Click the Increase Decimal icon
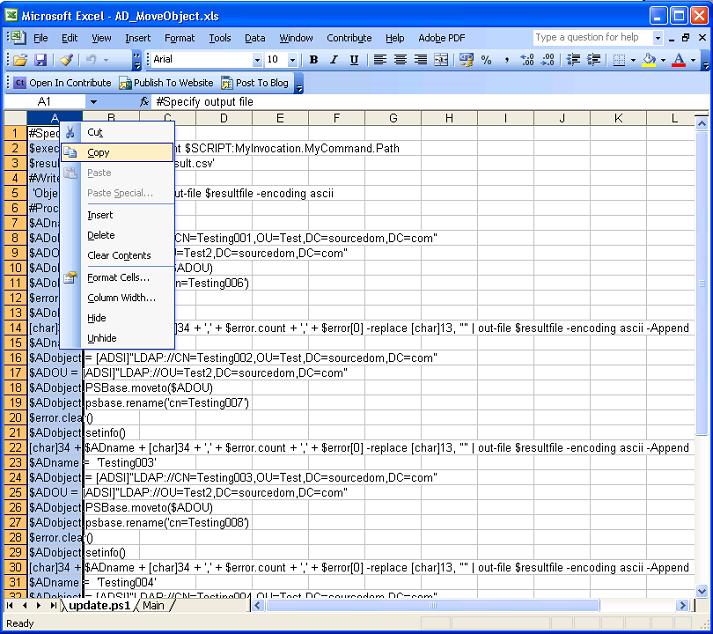713x634 pixels. (x=527, y=60)
